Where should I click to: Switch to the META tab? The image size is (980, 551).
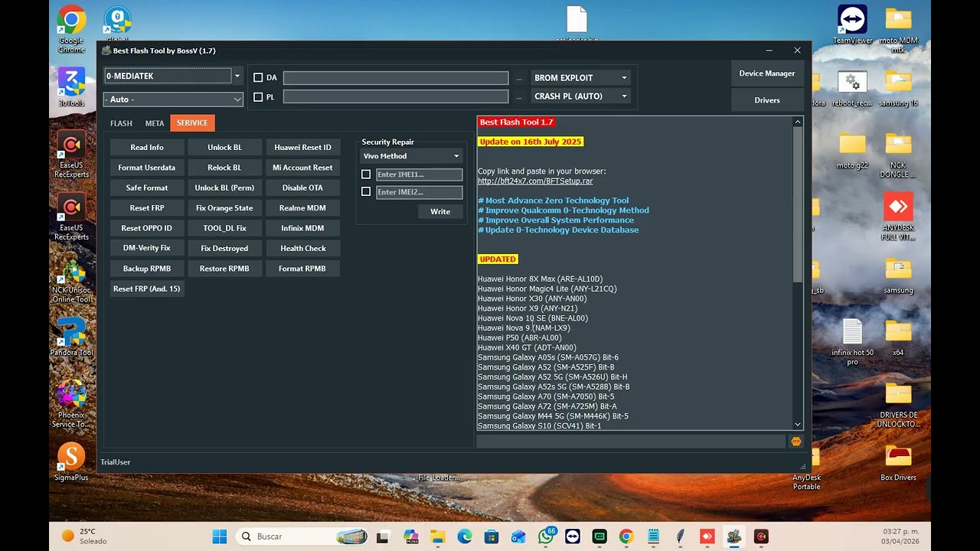(x=155, y=123)
